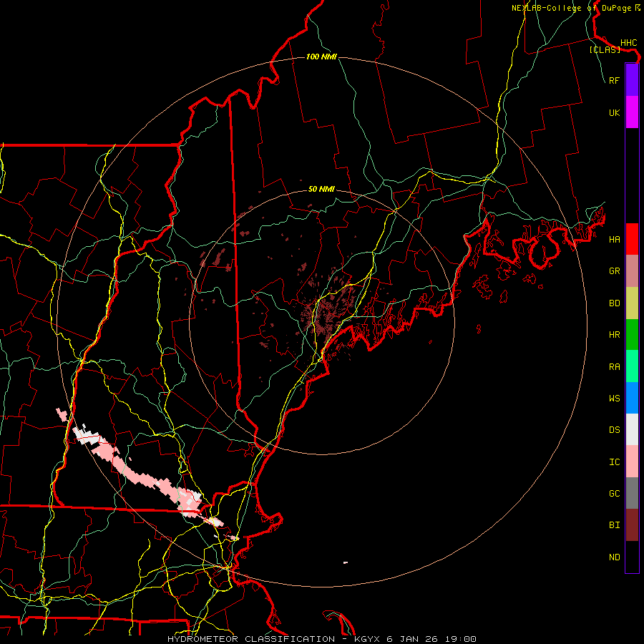Click the RA legend label
The height and width of the screenshot is (644, 644).
coord(614,367)
